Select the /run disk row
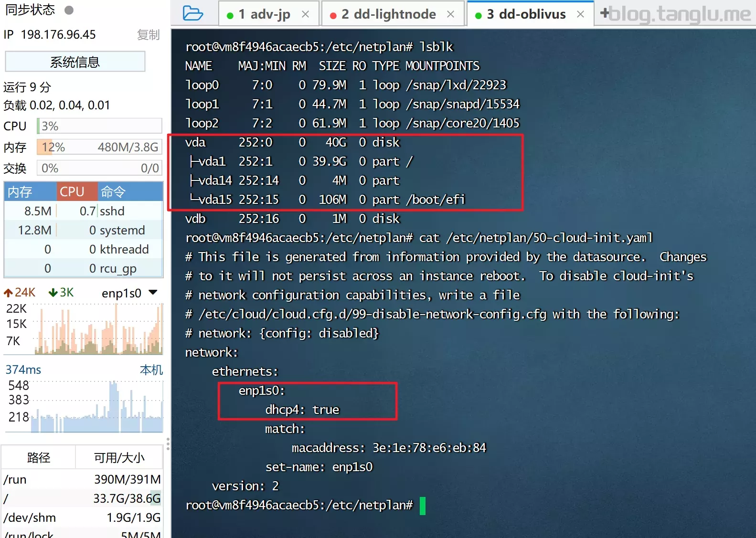The height and width of the screenshot is (538, 756). click(82, 479)
